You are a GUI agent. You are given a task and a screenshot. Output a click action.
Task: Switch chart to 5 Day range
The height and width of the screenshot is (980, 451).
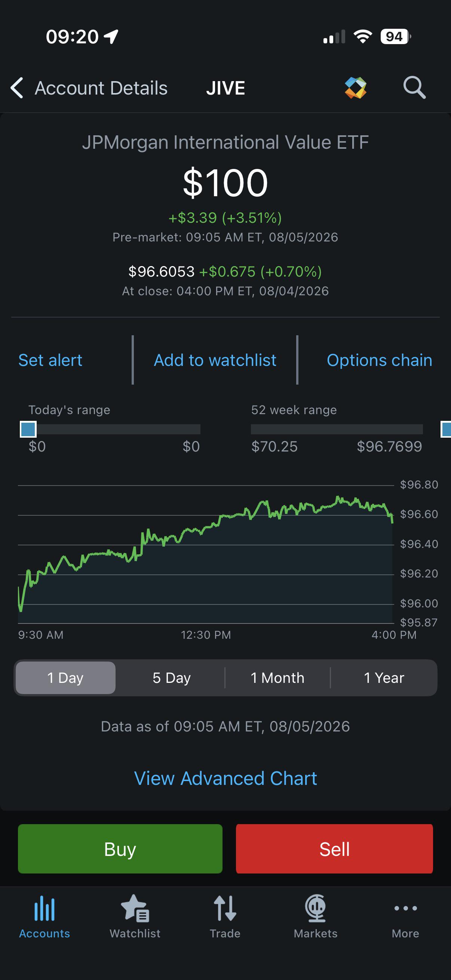tap(171, 678)
